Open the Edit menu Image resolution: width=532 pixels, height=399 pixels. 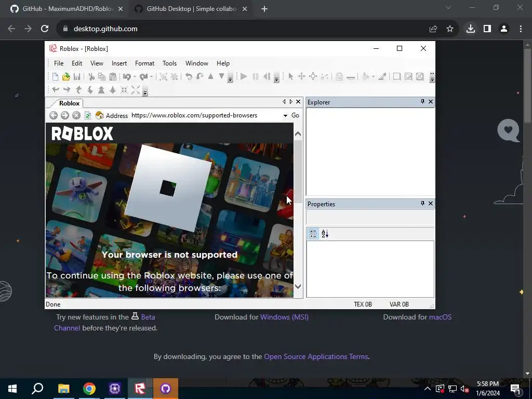pyautogui.click(x=77, y=63)
